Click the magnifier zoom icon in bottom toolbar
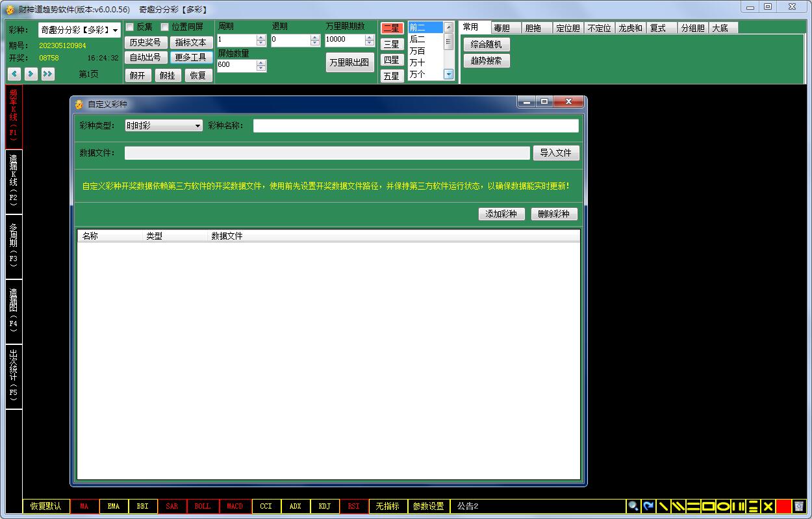Screen dimensions: 812x519 633,506
